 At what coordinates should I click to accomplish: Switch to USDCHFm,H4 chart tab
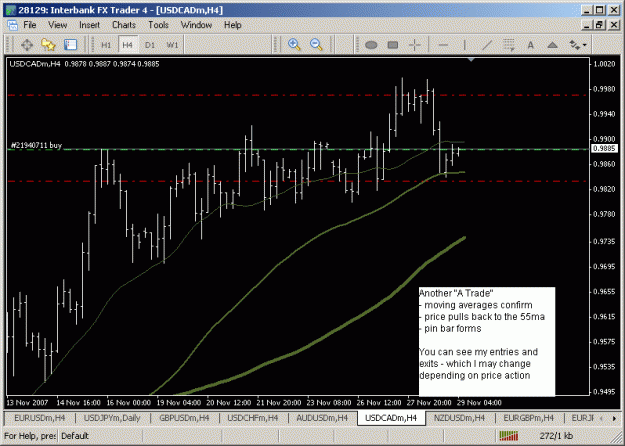[253, 418]
